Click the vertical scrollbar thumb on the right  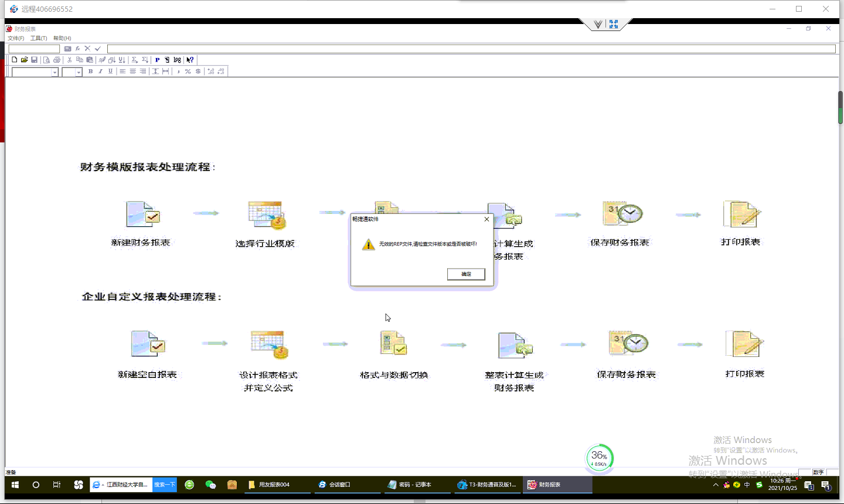click(840, 108)
